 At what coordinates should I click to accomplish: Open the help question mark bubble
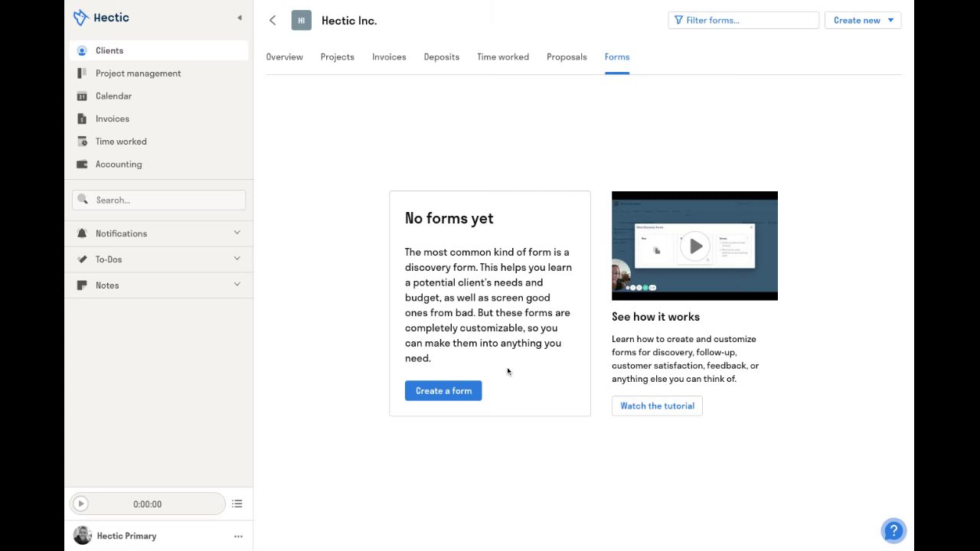893,530
